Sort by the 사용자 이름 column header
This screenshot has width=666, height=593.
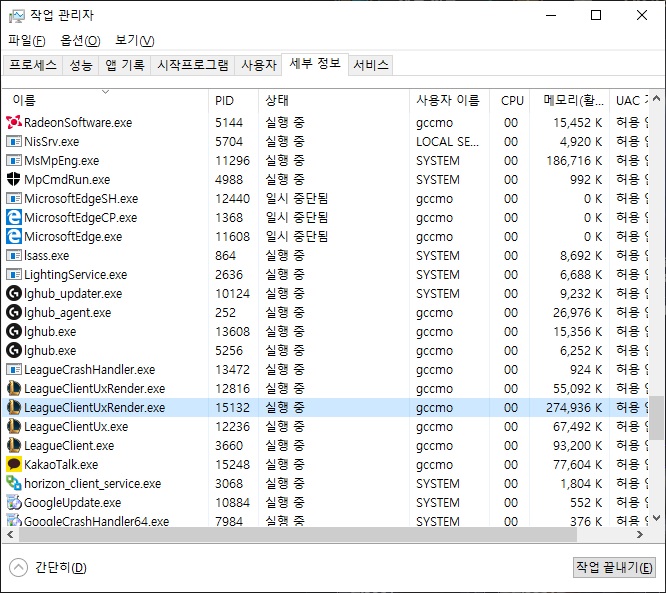[449, 100]
